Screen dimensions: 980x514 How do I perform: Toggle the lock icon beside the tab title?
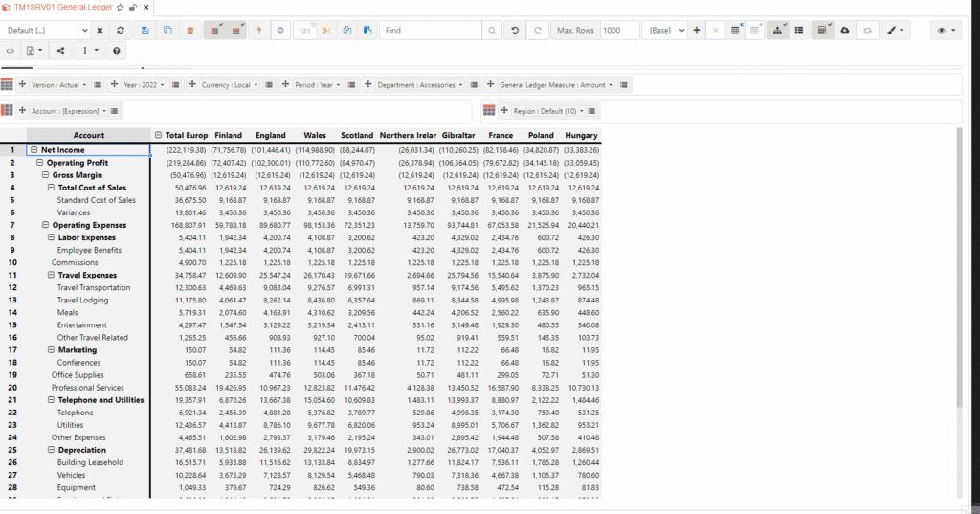132,7
